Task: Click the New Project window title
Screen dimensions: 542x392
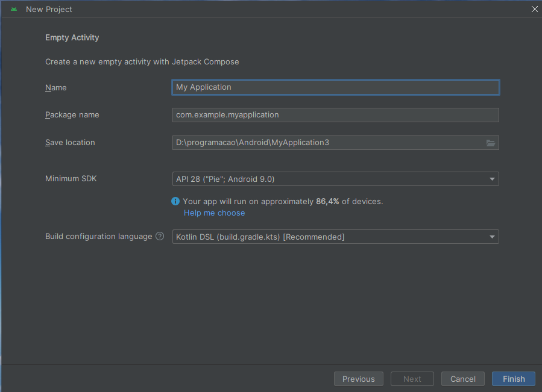Action: coord(49,9)
